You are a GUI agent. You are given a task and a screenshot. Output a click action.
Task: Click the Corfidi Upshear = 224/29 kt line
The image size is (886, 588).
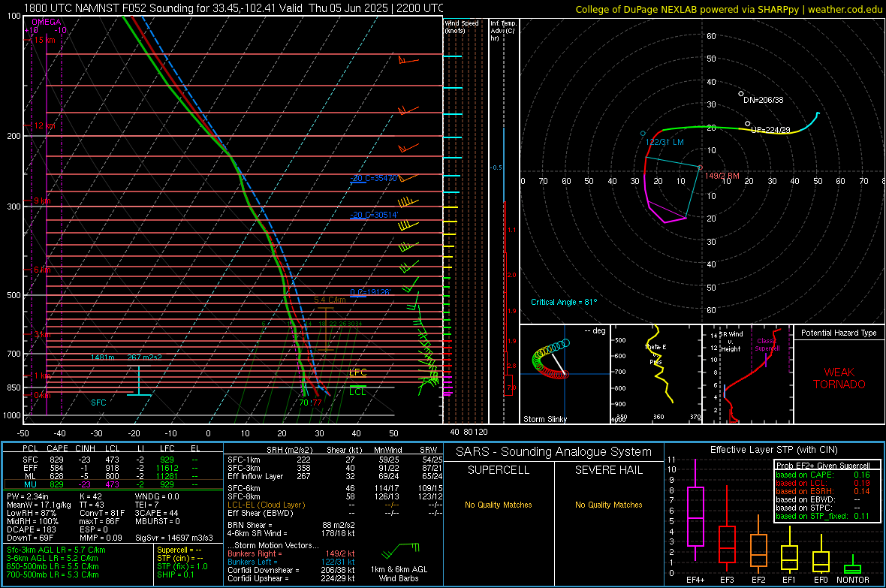click(x=291, y=578)
